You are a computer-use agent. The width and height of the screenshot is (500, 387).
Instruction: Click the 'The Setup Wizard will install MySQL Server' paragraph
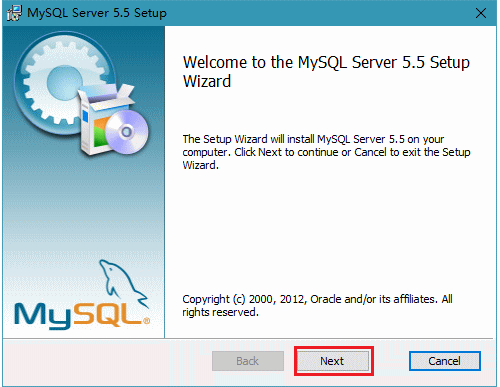point(326,152)
